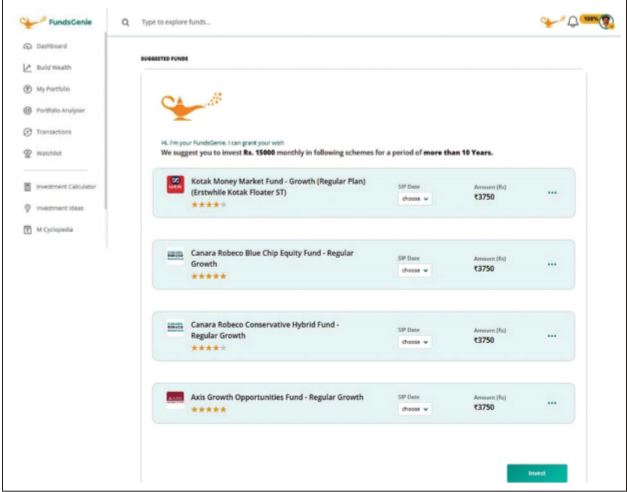Open the notifications bell
This screenshot has height=492, width=627.
(x=573, y=22)
